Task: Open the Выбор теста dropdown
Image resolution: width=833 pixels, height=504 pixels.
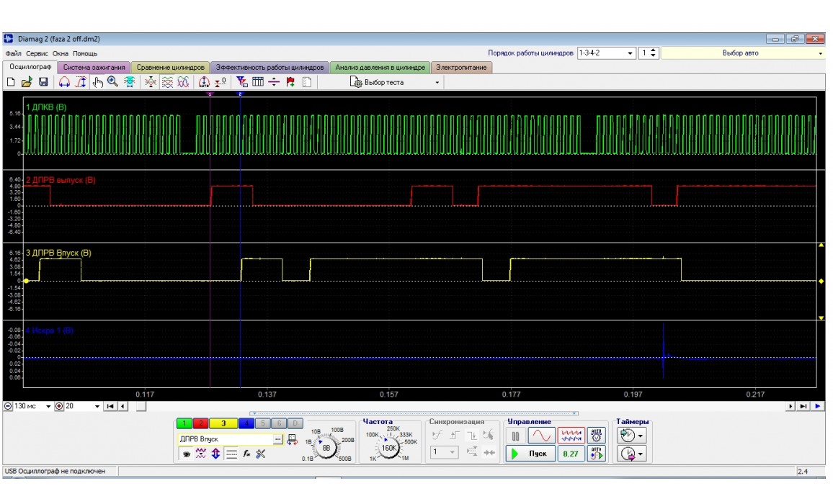Action: [437, 83]
